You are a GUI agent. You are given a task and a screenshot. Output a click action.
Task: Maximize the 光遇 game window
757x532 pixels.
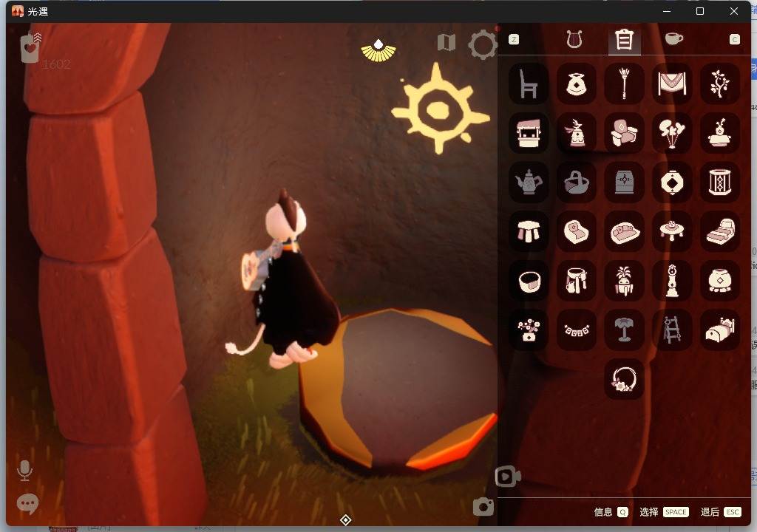[x=700, y=11]
